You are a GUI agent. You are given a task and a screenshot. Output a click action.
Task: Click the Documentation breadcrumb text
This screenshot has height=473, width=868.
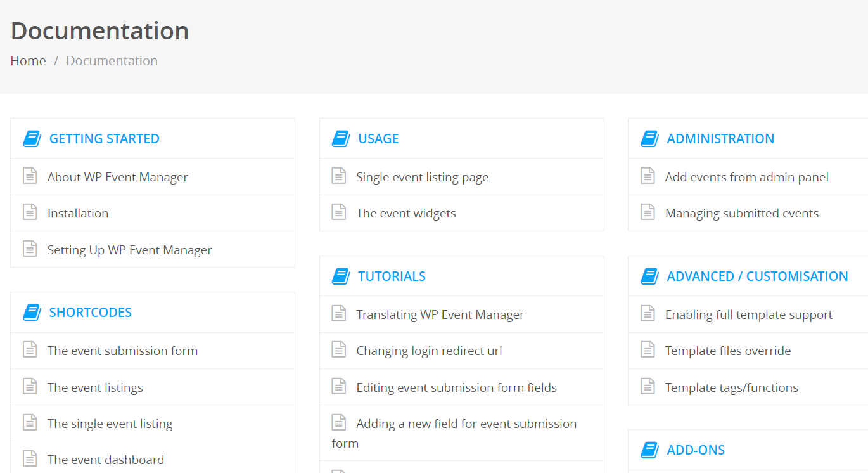pos(112,61)
